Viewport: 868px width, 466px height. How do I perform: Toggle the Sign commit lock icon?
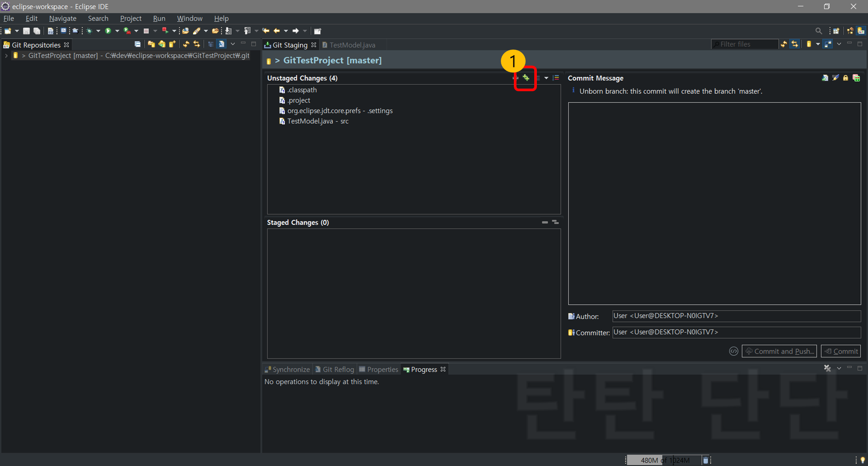click(x=845, y=78)
